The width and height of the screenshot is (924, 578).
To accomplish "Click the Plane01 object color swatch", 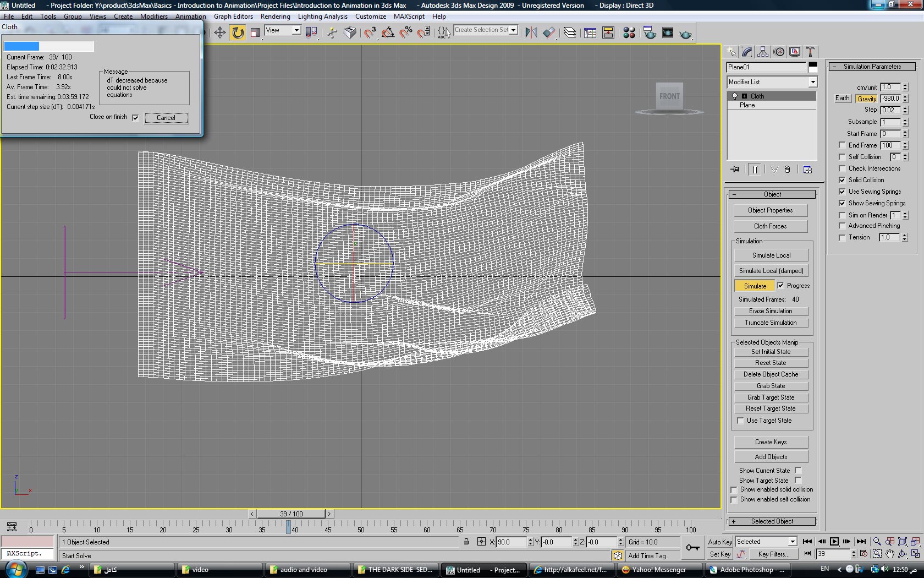I will [813, 67].
